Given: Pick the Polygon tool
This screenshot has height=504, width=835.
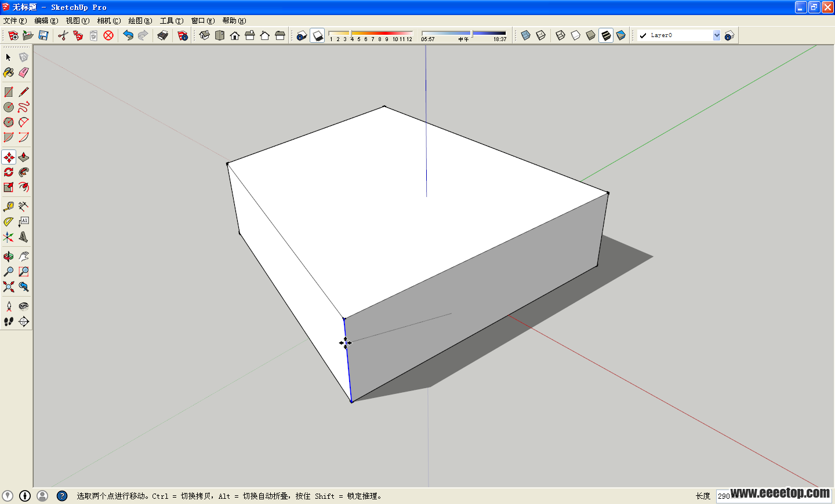Looking at the screenshot, I should coord(9,122).
